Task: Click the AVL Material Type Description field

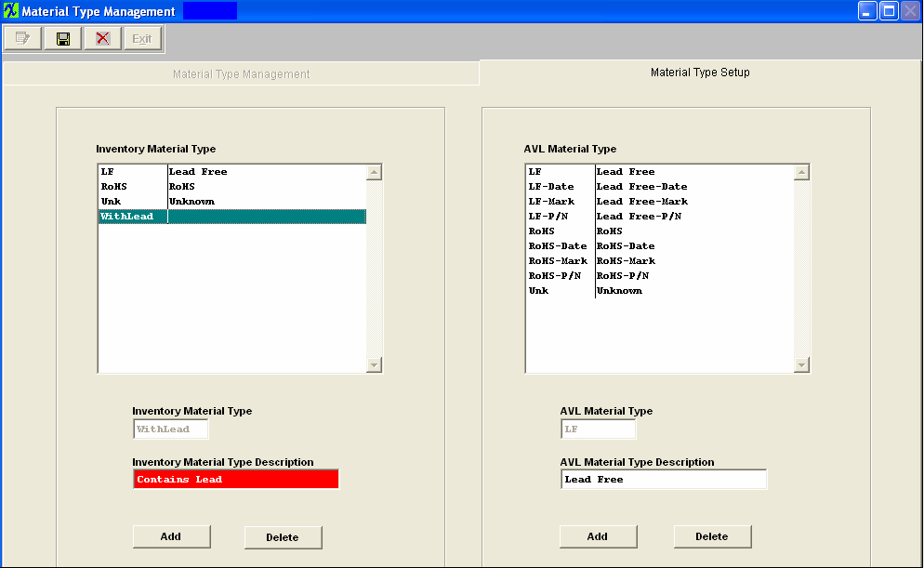Action: pyautogui.click(x=664, y=479)
